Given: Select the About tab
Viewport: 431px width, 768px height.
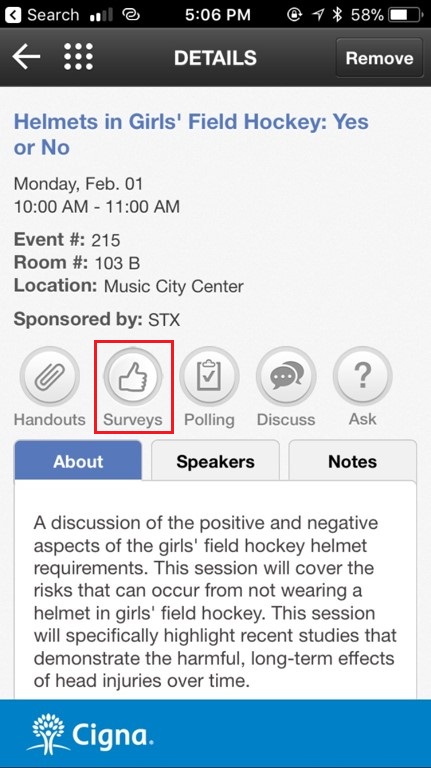Looking at the screenshot, I should pos(78,460).
